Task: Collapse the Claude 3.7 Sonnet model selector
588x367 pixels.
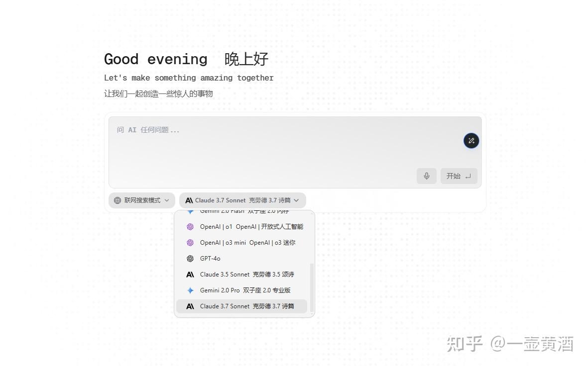Action: [x=242, y=200]
